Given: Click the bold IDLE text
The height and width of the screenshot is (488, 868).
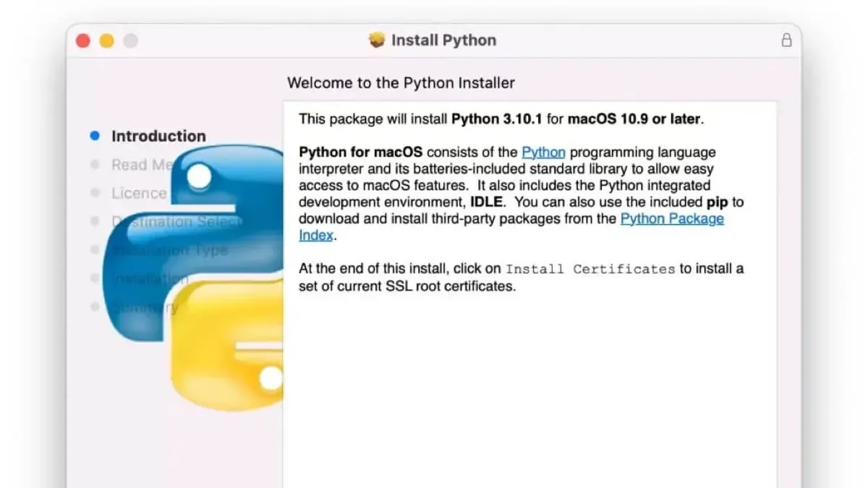Looking at the screenshot, I should click(x=485, y=202).
